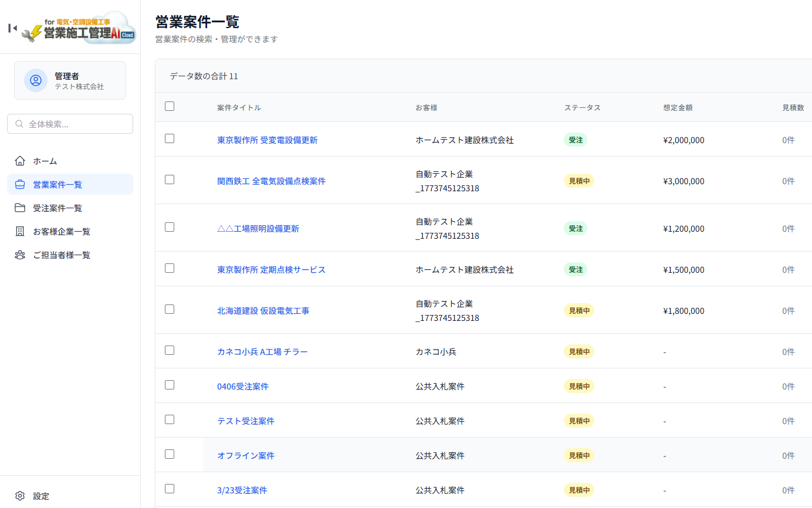812x508 pixels.
Task: Click the building icon for お客様企業一覧
Action: click(20, 231)
